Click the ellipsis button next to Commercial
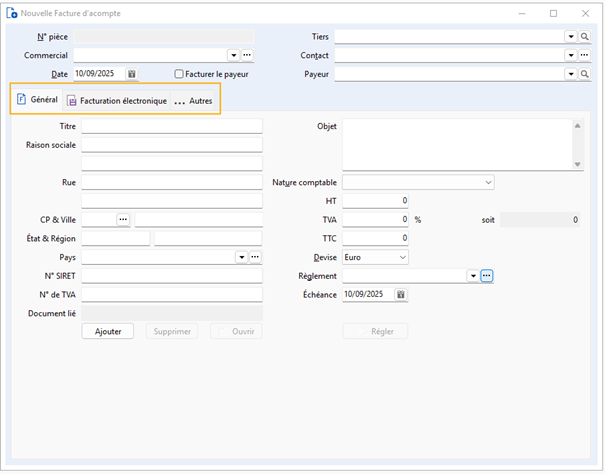 pos(247,55)
